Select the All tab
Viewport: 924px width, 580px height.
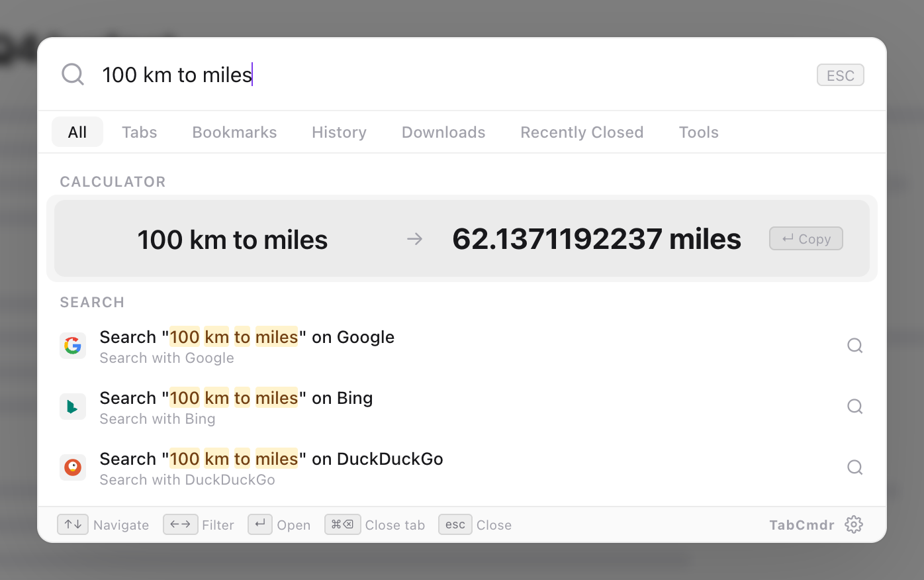(x=77, y=132)
